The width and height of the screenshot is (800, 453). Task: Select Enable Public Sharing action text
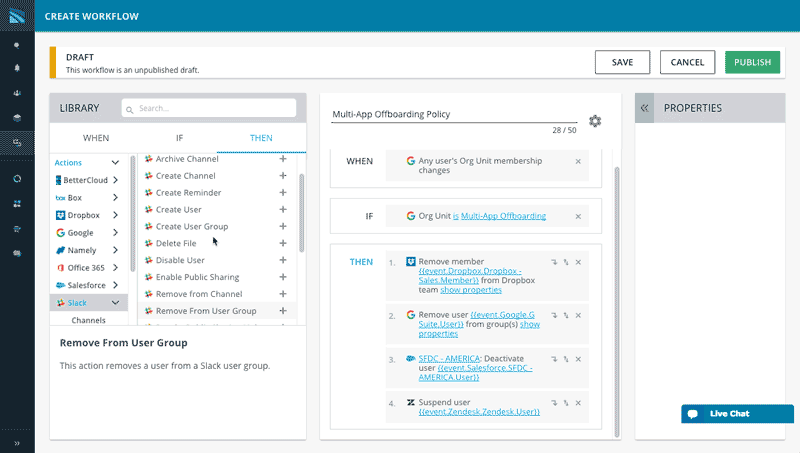point(197,277)
